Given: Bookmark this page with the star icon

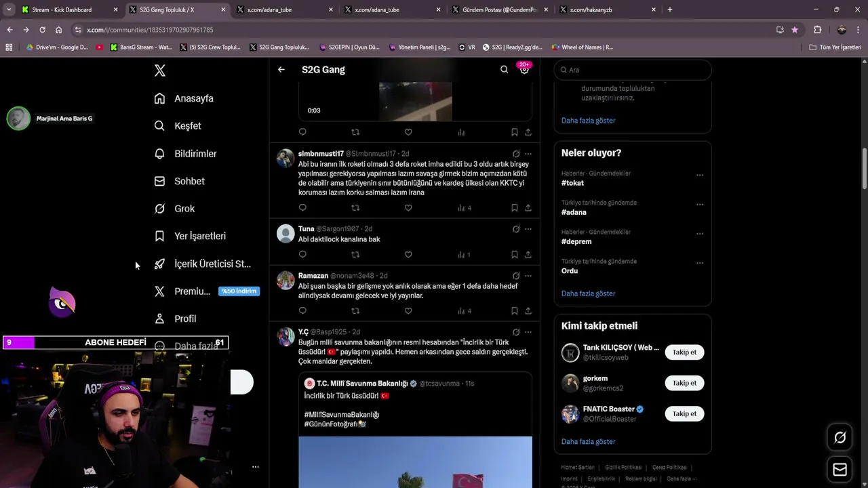Looking at the screenshot, I should click(795, 30).
